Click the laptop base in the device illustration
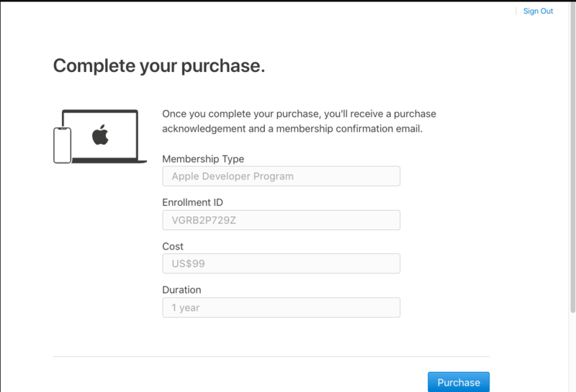The height and width of the screenshot is (392, 576). click(x=109, y=160)
